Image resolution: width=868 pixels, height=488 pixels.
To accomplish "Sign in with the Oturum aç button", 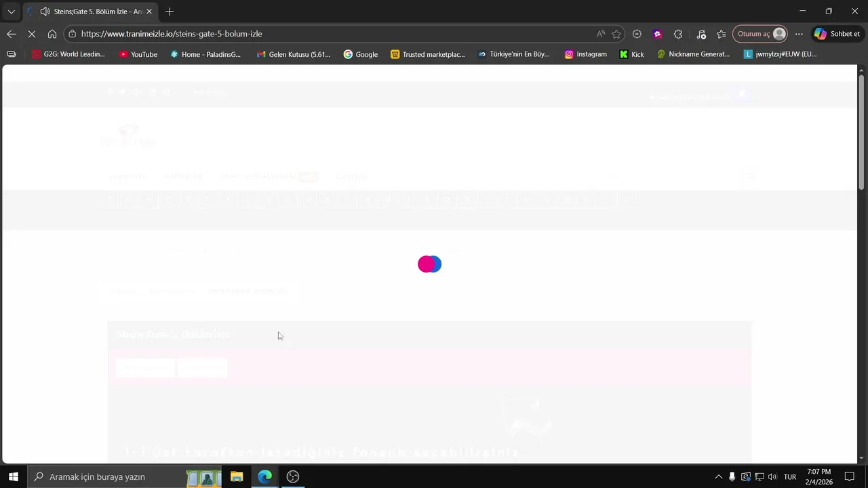I will coord(760,34).
